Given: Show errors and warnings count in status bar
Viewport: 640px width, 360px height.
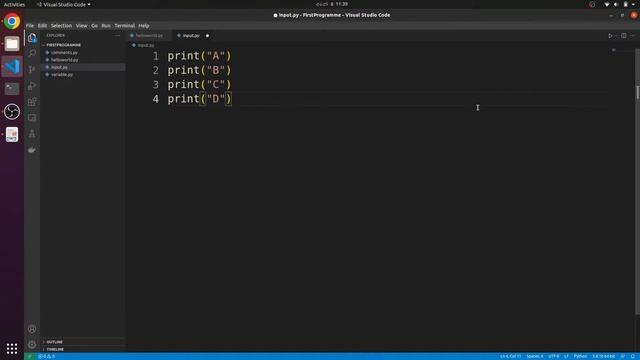Looking at the screenshot, I should (x=47, y=356).
